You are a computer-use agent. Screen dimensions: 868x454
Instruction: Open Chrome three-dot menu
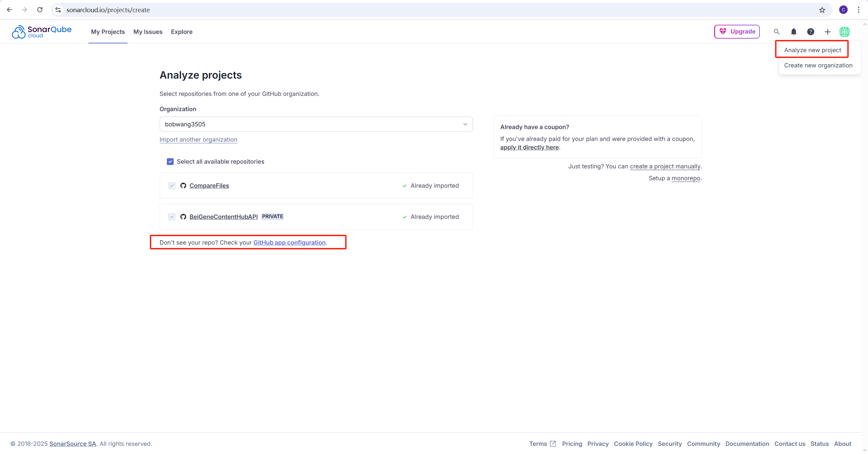pyautogui.click(x=859, y=10)
